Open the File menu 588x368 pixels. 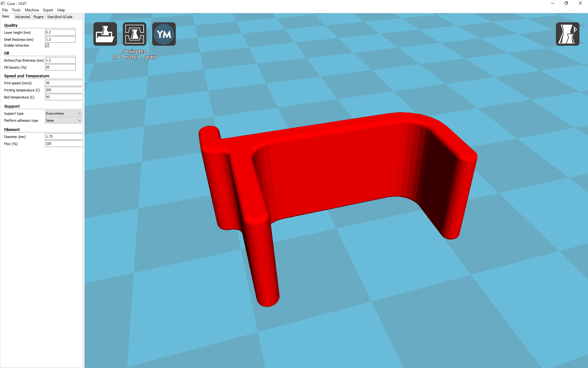click(5, 10)
